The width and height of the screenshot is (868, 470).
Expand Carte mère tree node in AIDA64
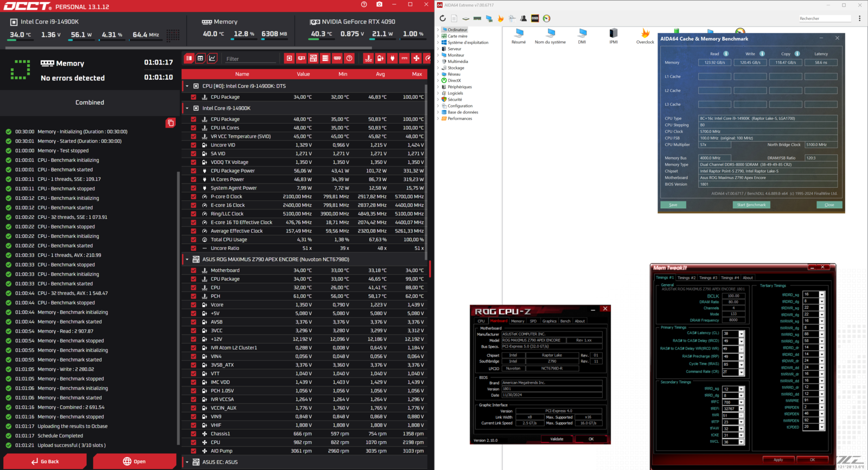pos(438,36)
